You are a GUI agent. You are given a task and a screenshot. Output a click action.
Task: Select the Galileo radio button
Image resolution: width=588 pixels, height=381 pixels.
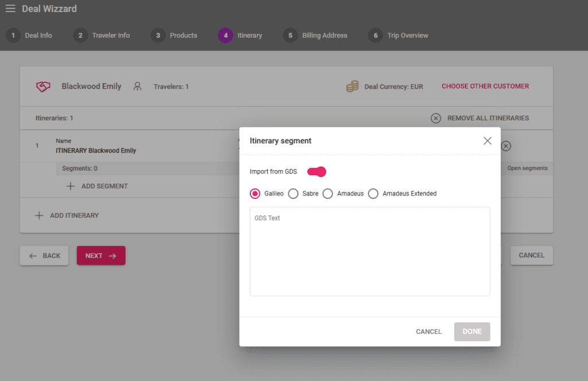(x=256, y=194)
